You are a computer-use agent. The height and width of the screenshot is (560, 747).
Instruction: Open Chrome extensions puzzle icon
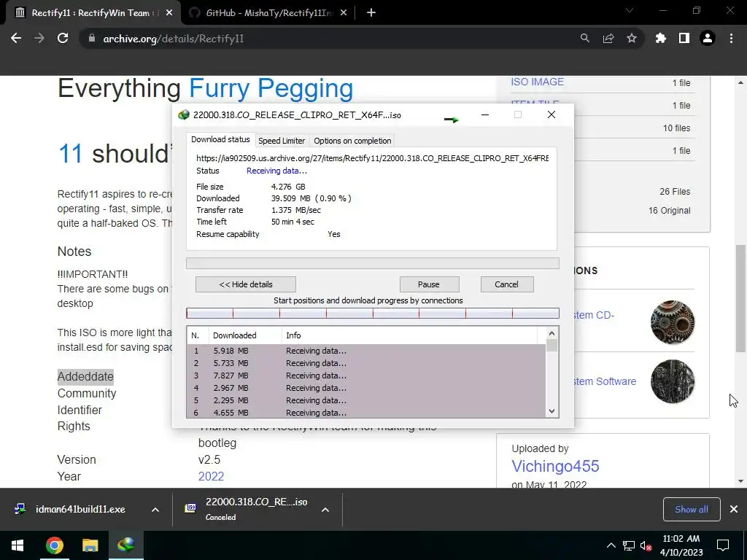(661, 38)
